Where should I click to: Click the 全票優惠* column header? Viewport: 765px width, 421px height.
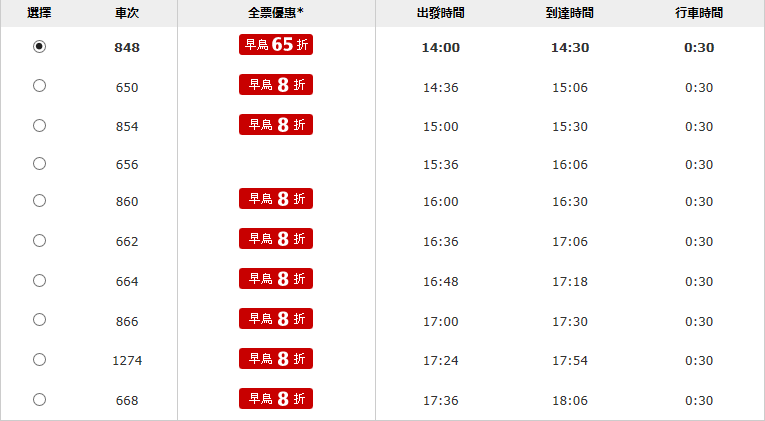pos(275,14)
